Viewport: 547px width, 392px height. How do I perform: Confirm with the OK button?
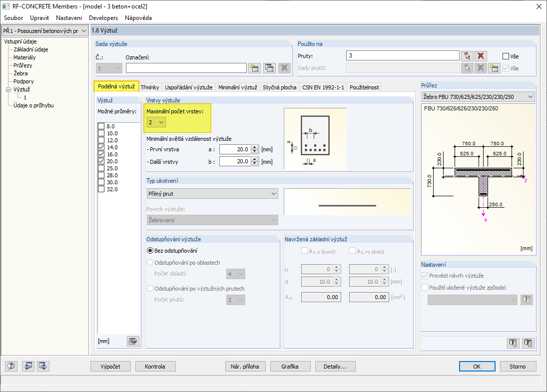(x=477, y=367)
